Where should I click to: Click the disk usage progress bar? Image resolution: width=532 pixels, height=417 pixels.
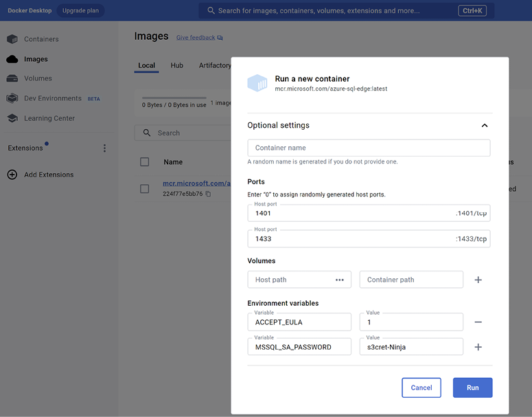pos(174,98)
